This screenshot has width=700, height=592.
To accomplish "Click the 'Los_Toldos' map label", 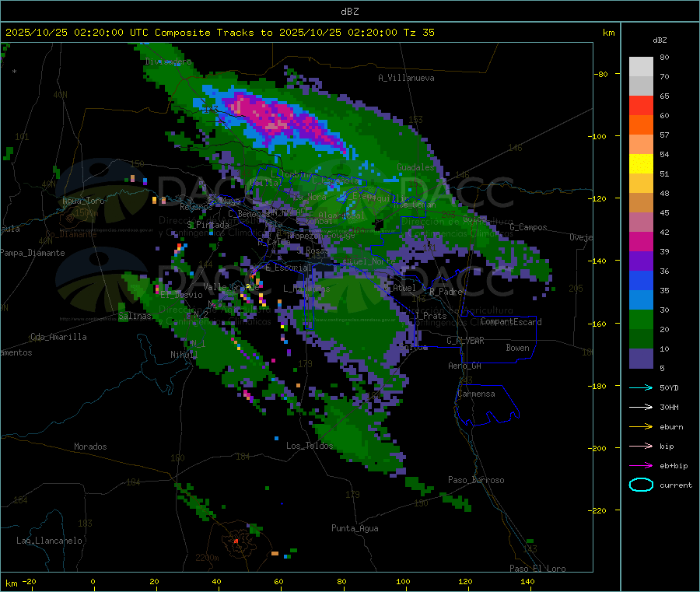I will click(310, 446).
